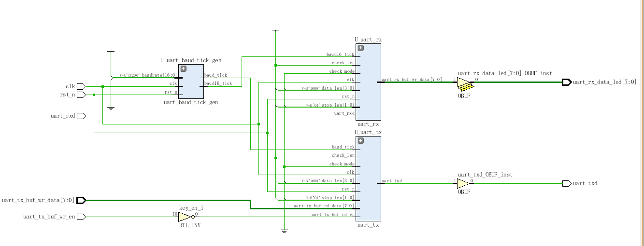This screenshot has width=644, height=246.
Task: Select the uart_txd output port symbol
Action: [567, 183]
